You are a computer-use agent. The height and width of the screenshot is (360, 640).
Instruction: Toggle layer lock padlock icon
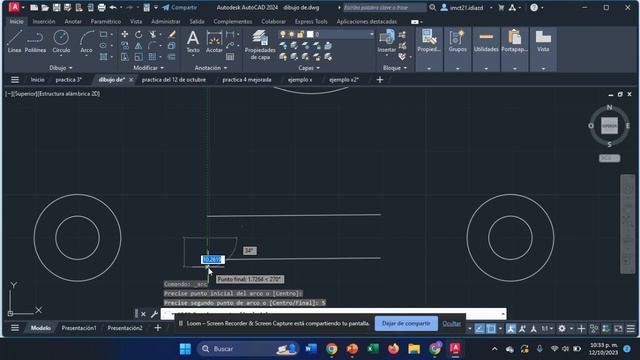[x=300, y=35]
